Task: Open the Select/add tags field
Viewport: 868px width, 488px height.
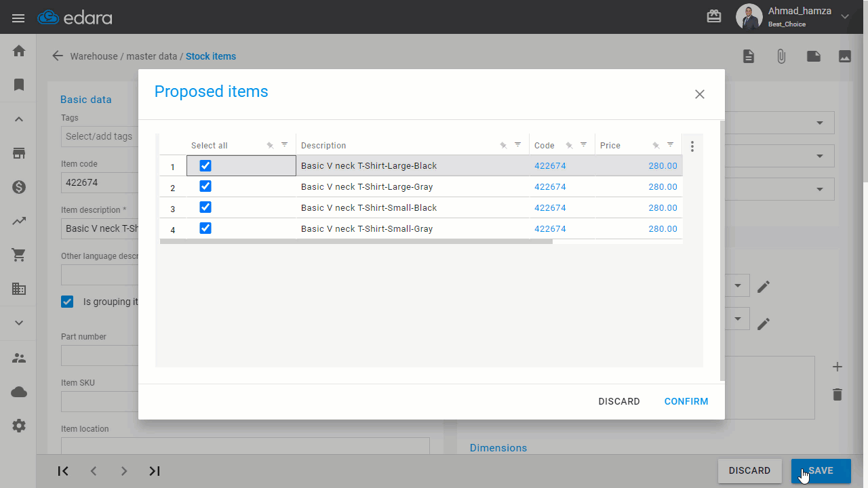Action: pyautogui.click(x=100, y=136)
